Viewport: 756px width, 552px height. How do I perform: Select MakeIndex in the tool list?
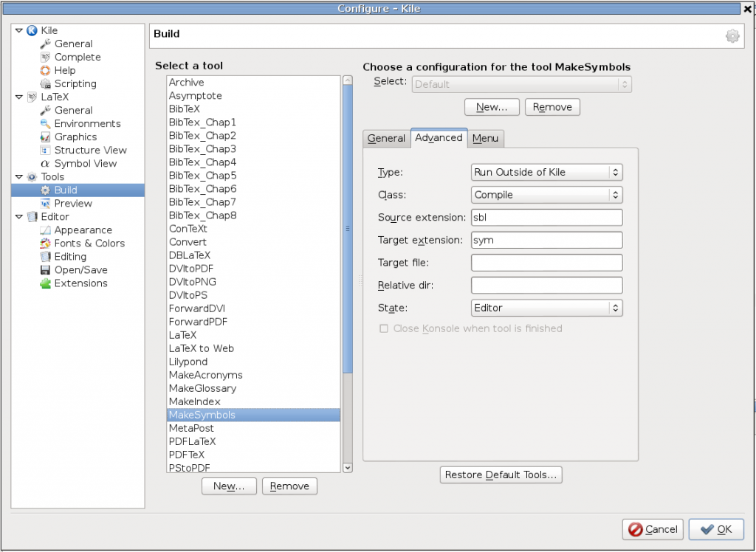(254, 401)
